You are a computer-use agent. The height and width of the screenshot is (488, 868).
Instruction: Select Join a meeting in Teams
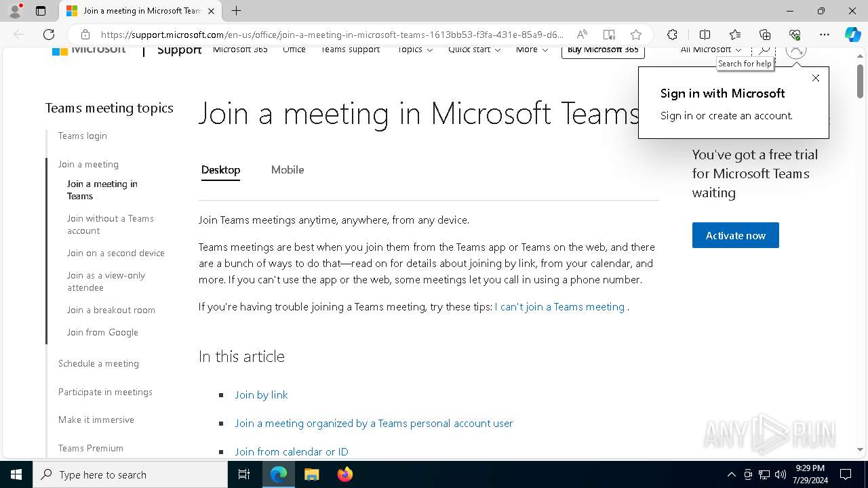(102, 190)
